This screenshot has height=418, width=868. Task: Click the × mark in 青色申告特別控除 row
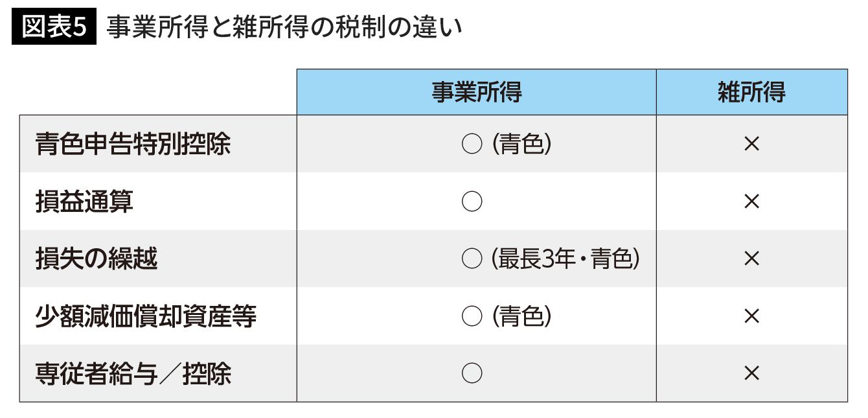coord(751,145)
